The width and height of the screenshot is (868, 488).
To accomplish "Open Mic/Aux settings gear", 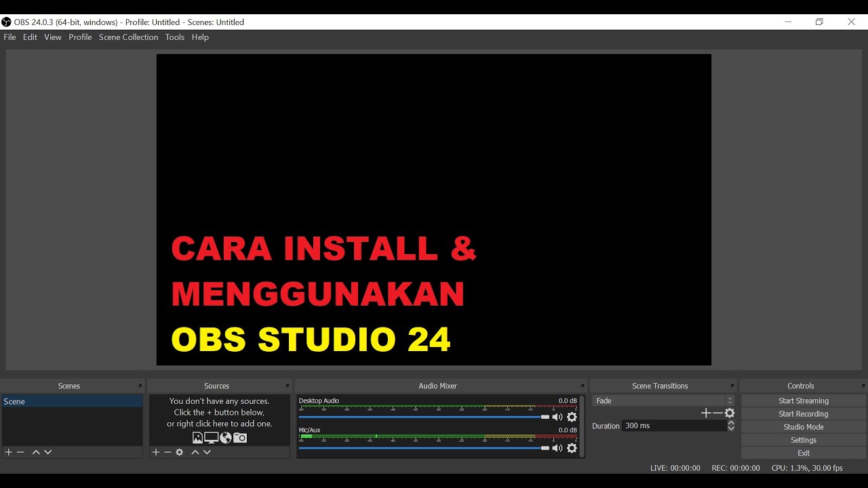I will [x=572, y=448].
